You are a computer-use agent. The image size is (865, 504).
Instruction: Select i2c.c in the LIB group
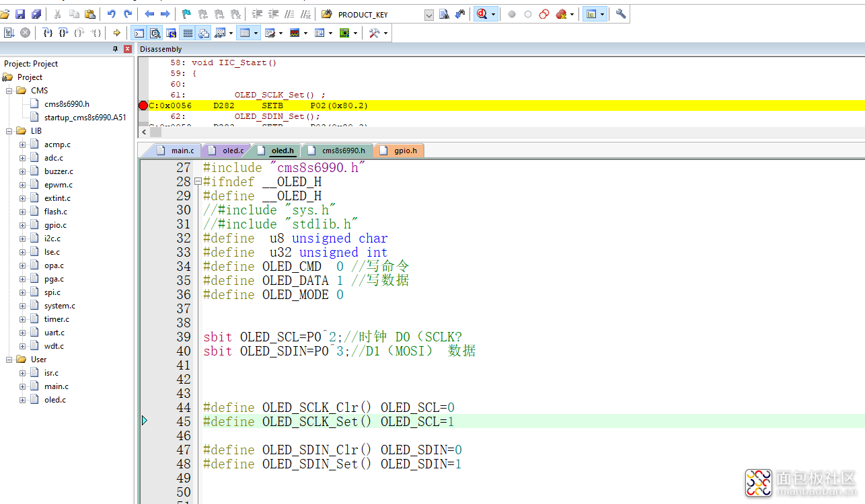coord(52,239)
